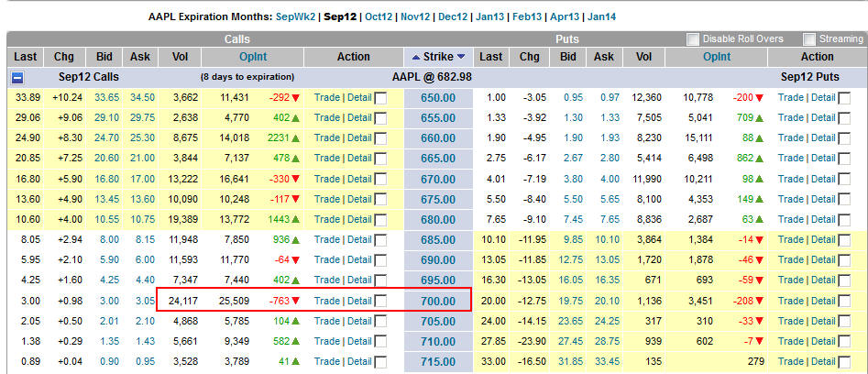Switch to Nov12 expiration month
868x374 pixels.
click(x=415, y=16)
